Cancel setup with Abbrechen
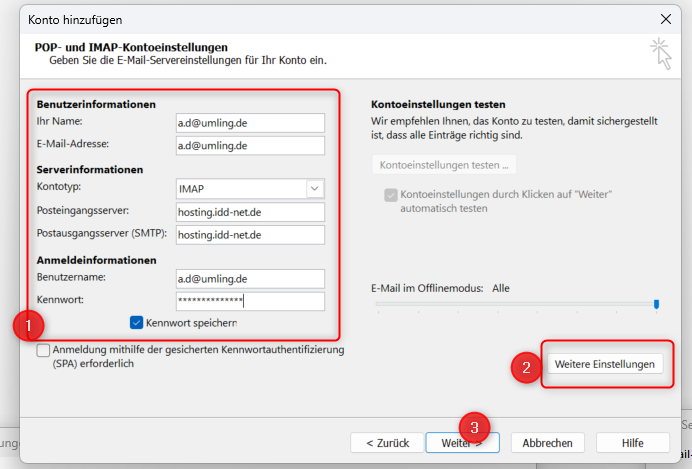The height and width of the screenshot is (469, 692). [547, 442]
